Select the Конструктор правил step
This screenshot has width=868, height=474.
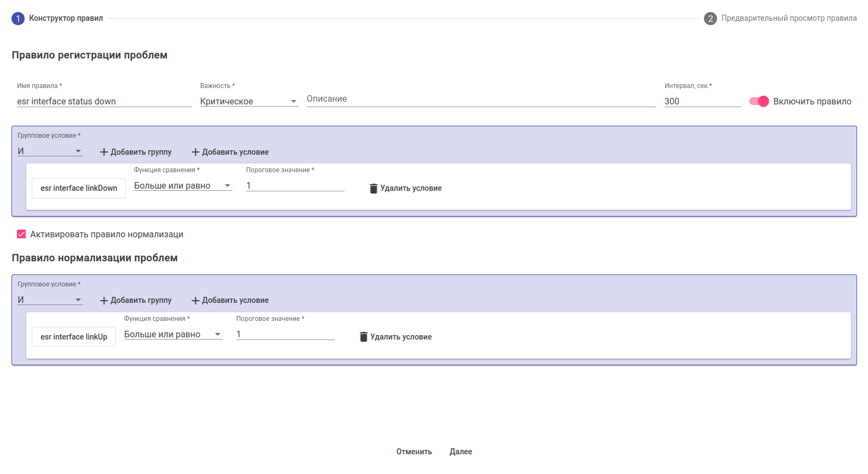66,19
